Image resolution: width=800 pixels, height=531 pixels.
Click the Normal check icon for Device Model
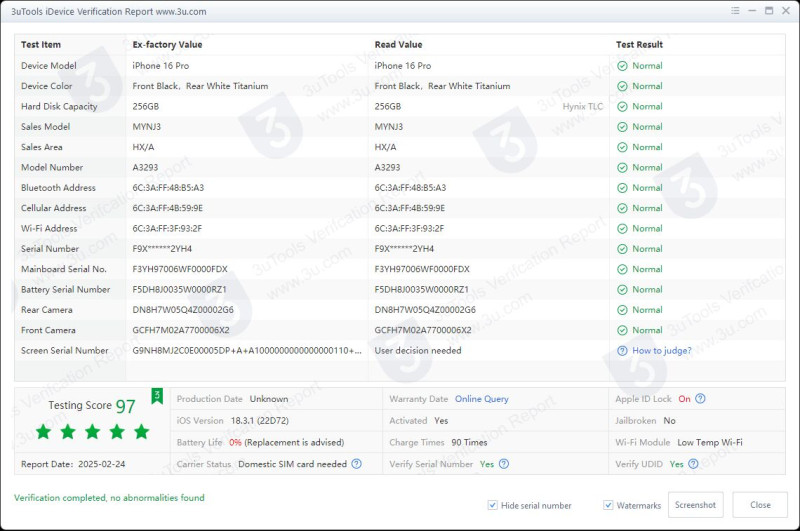(x=622, y=66)
